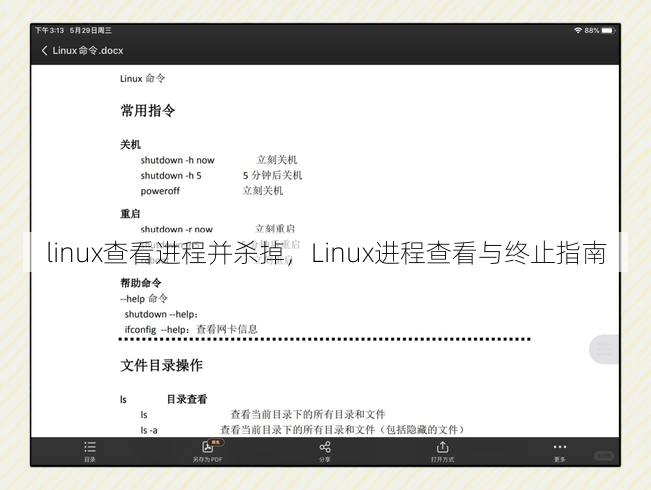Tap the battery indicator
651x490 pixels.
(607, 30)
